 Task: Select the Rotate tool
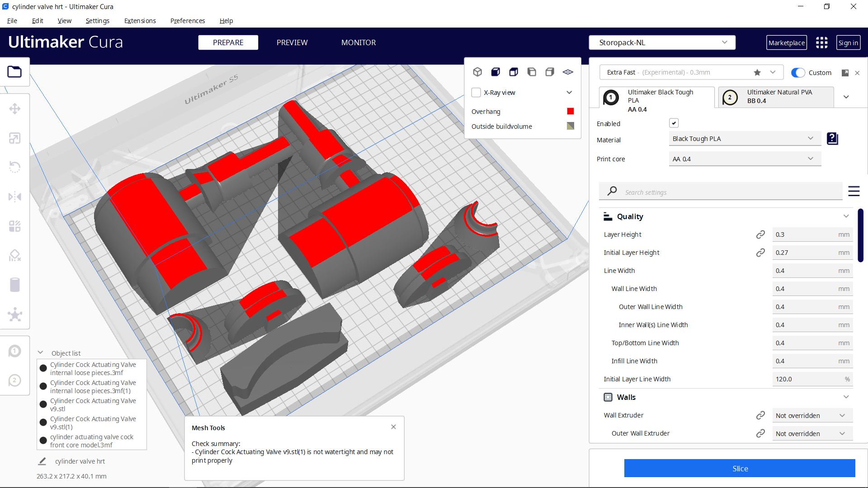15,167
